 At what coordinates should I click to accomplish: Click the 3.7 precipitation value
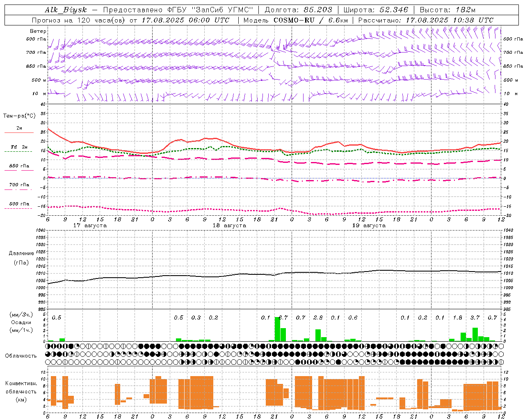pos(475,317)
